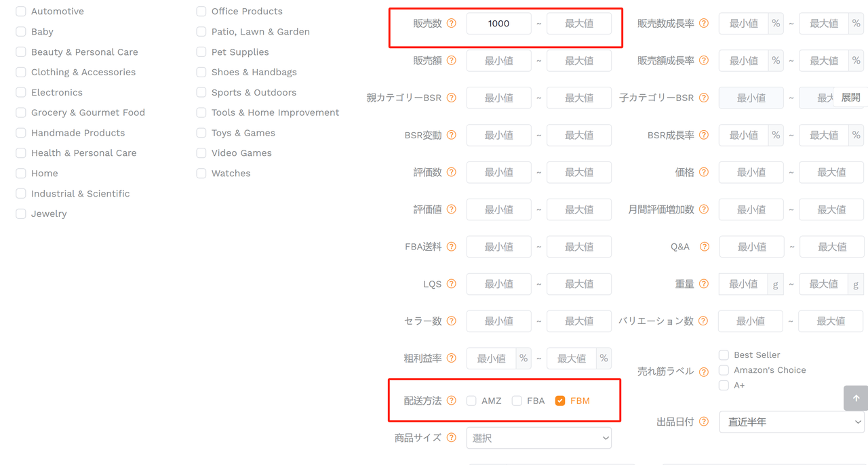Click help icon beside 販売額成長率
This screenshot has width=868, height=465.
[704, 60]
